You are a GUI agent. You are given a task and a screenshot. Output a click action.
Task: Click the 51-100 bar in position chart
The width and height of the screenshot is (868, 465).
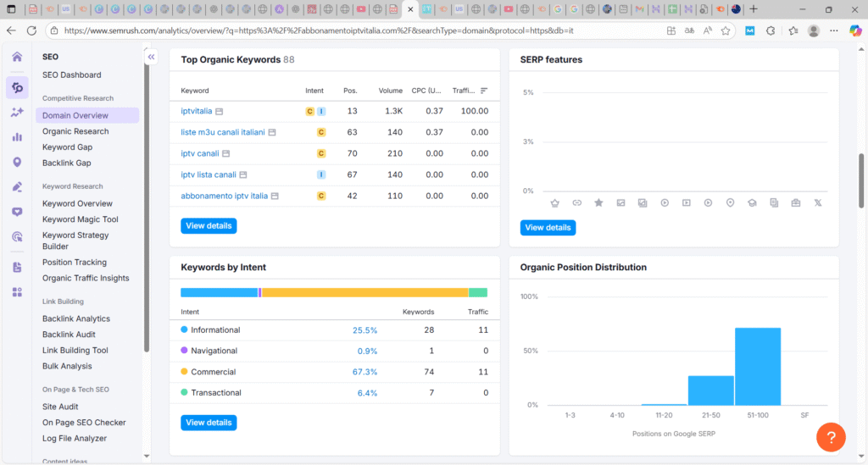tap(757, 366)
